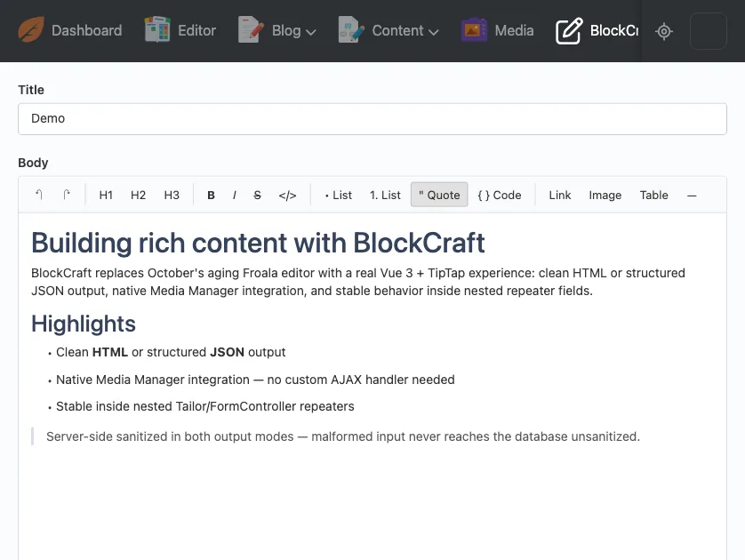Focus the Title input containing Demo
Viewport: 745px width, 560px height.
372,119
